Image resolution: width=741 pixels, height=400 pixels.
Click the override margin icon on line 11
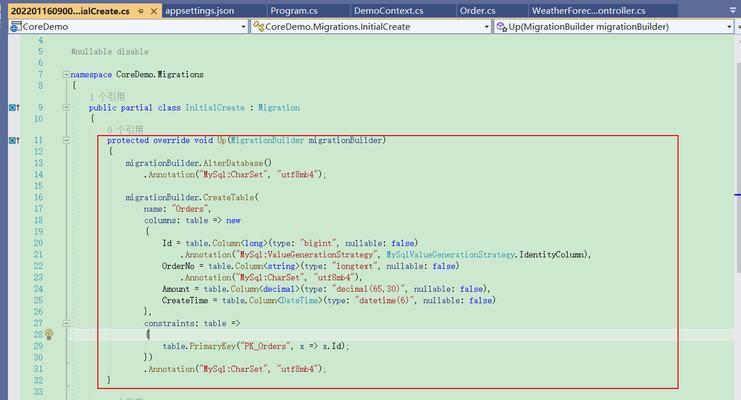(x=14, y=140)
